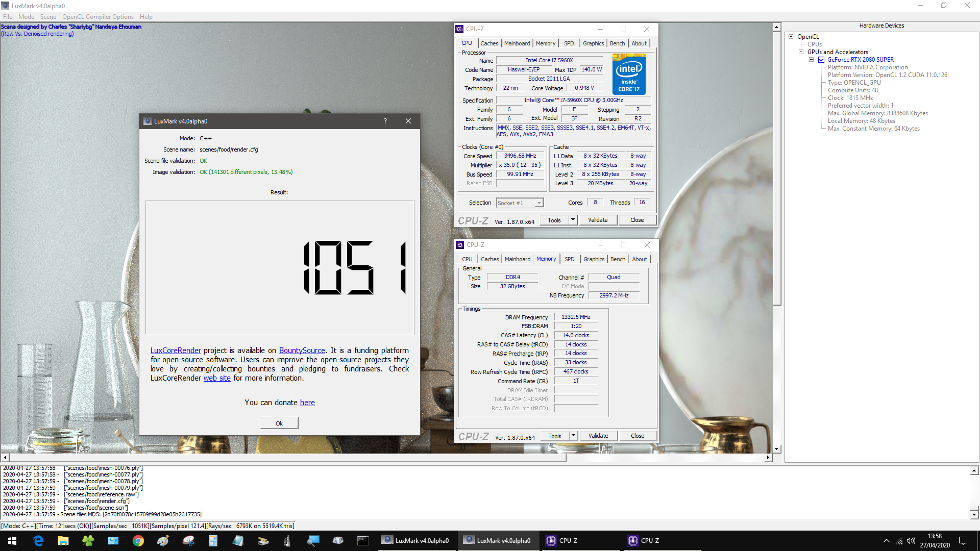Open the chess piece taskbar icon
Image resolution: width=980 pixels, height=551 pixels.
288,541
